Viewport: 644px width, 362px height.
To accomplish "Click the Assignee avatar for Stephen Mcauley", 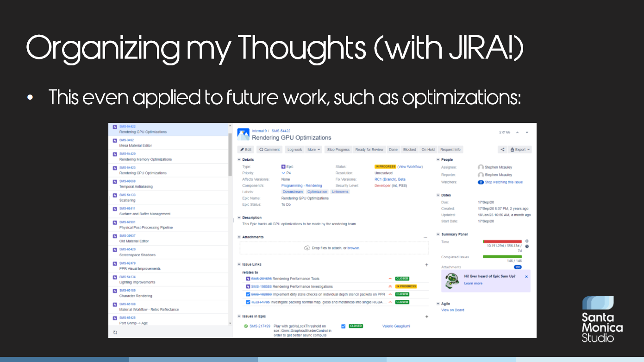I will click(481, 167).
